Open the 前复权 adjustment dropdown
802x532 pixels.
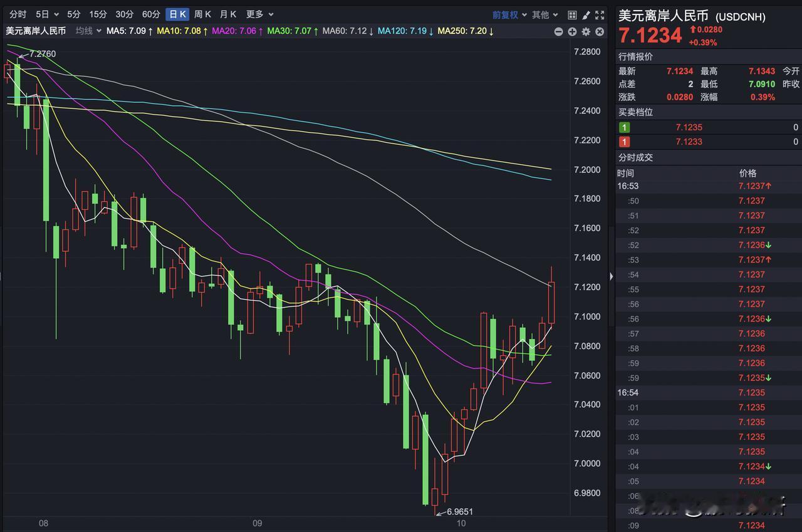[x=509, y=14]
